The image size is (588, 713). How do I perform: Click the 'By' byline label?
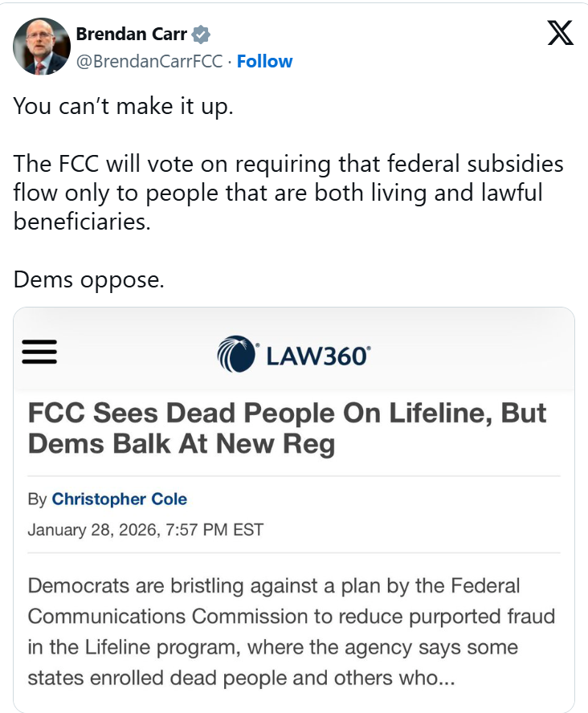point(37,499)
